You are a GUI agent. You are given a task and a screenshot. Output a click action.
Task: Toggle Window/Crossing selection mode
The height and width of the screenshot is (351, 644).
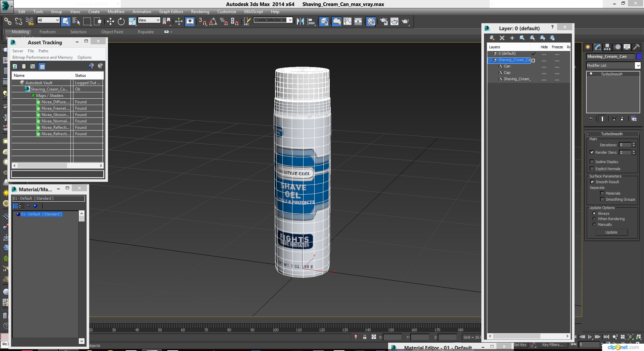click(x=98, y=21)
